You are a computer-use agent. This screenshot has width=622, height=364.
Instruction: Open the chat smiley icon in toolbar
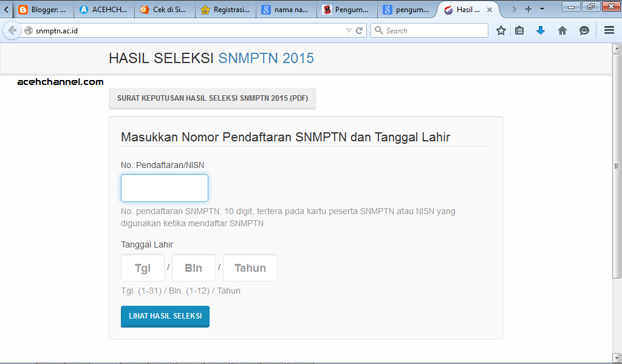(584, 30)
